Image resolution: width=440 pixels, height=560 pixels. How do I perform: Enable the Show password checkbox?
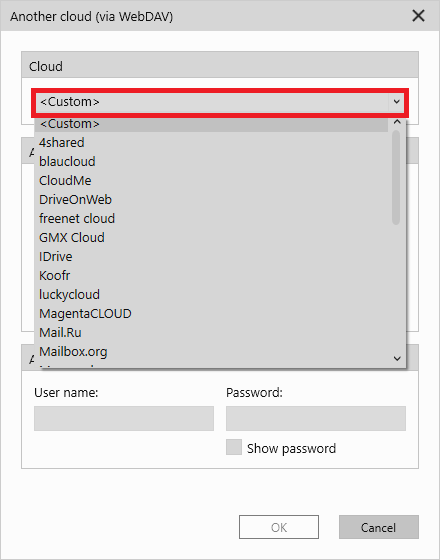pos(234,447)
